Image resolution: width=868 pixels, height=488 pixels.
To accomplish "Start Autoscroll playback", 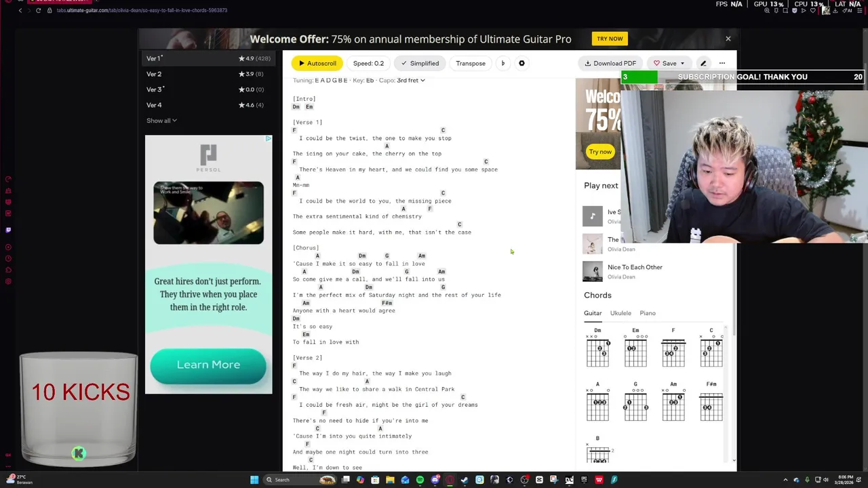I will pos(317,63).
